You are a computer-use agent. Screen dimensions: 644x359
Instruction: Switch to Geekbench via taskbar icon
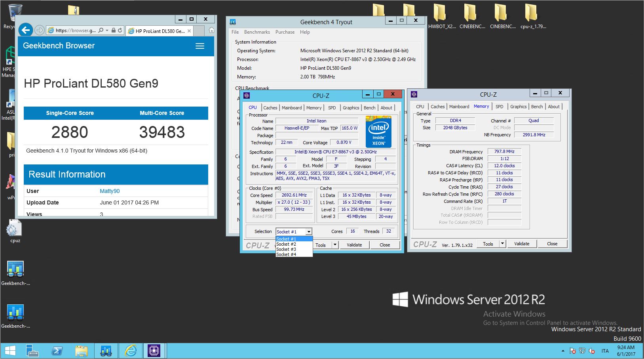pos(106,351)
